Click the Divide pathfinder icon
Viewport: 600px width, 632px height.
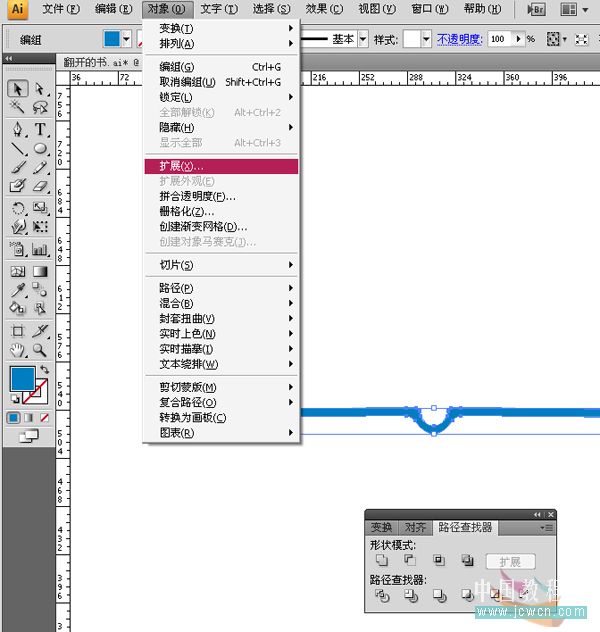382,595
